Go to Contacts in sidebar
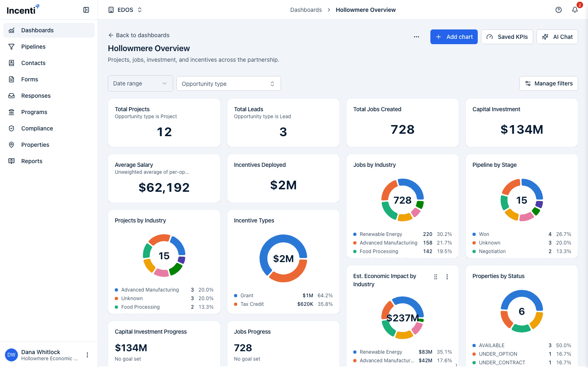Image resolution: width=588 pixels, height=368 pixels. (49, 63)
